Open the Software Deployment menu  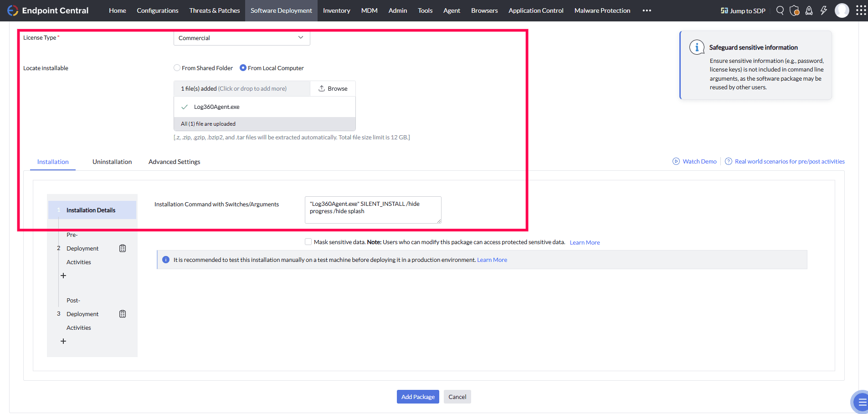(x=281, y=10)
